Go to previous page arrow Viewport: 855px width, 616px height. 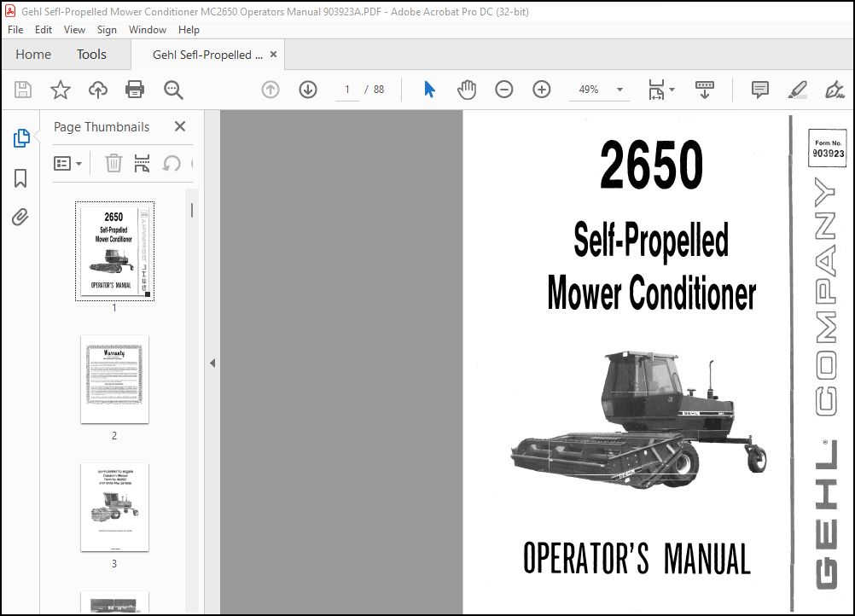pyautogui.click(x=270, y=90)
